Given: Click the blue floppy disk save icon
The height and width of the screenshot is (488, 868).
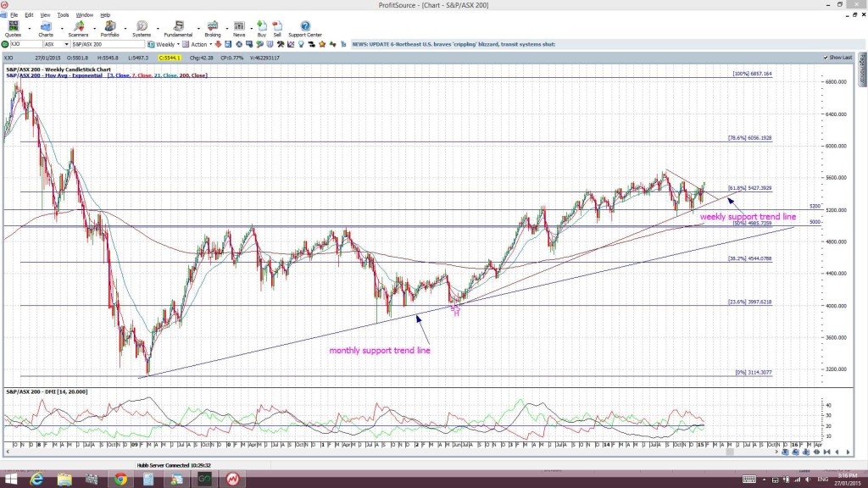Looking at the screenshot, I should 228,44.
